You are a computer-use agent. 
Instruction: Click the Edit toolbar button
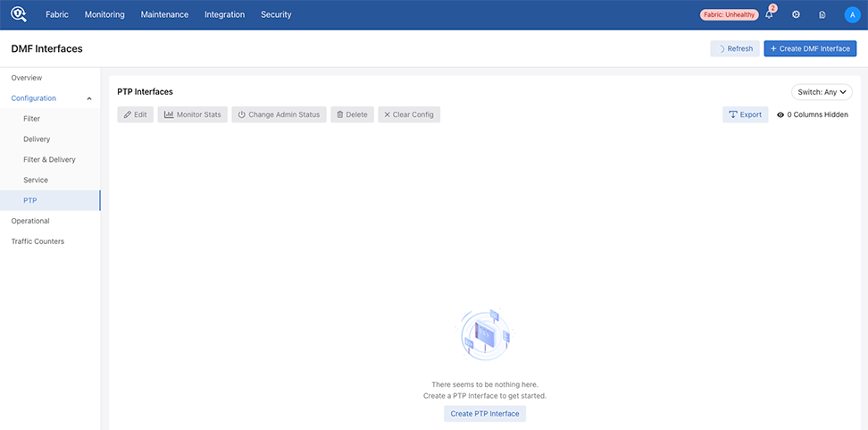pyautogui.click(x=135, y=114)
